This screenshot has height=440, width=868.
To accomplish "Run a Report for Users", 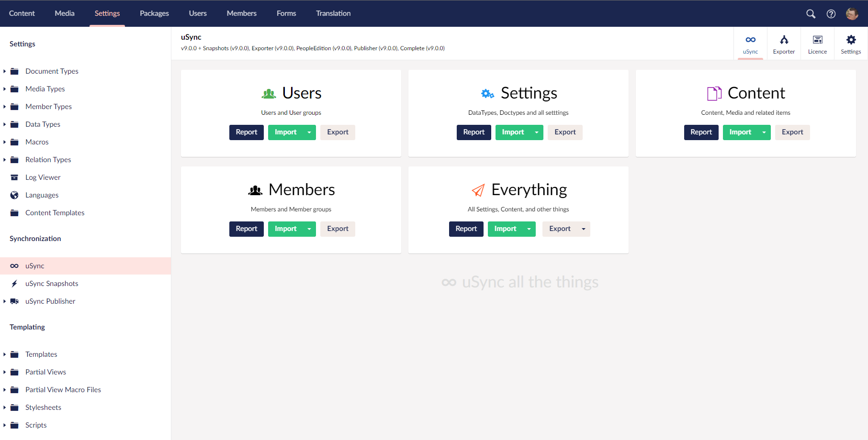I will pyautogui.click(x=246, y=132).
